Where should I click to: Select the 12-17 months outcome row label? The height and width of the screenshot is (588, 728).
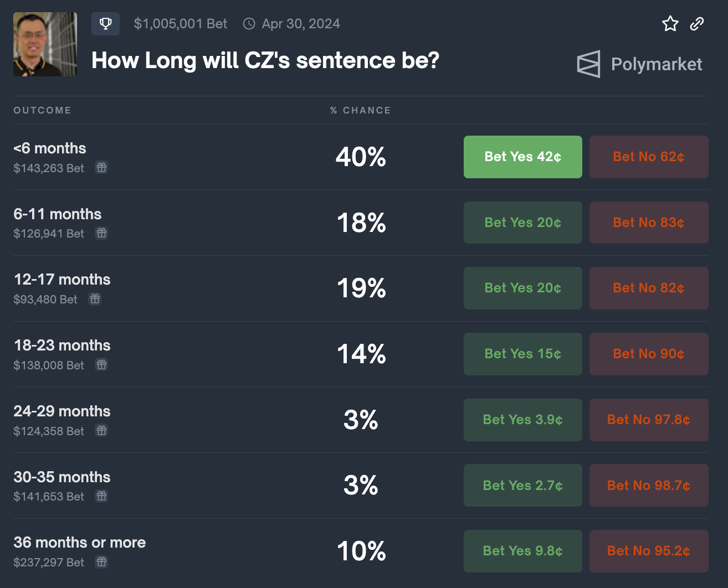(62, 280)
